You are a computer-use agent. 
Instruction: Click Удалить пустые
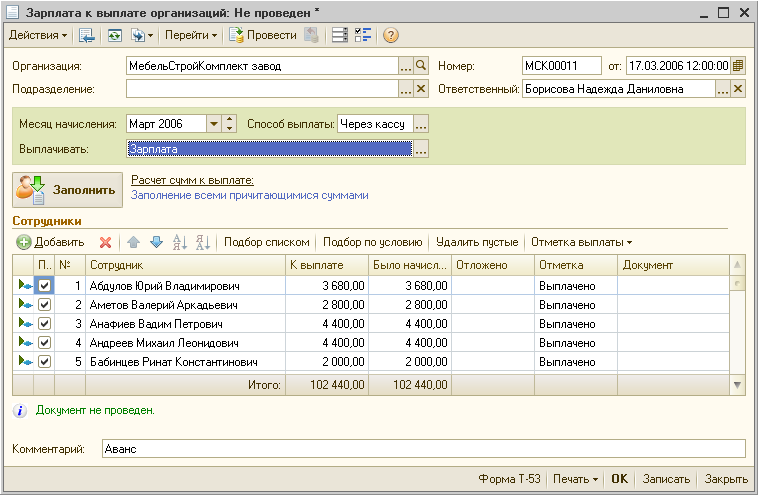(477, 242)
